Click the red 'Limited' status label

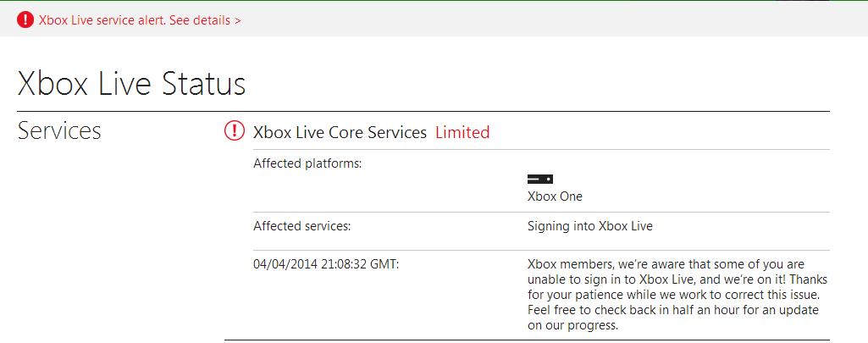pos(462,132)
